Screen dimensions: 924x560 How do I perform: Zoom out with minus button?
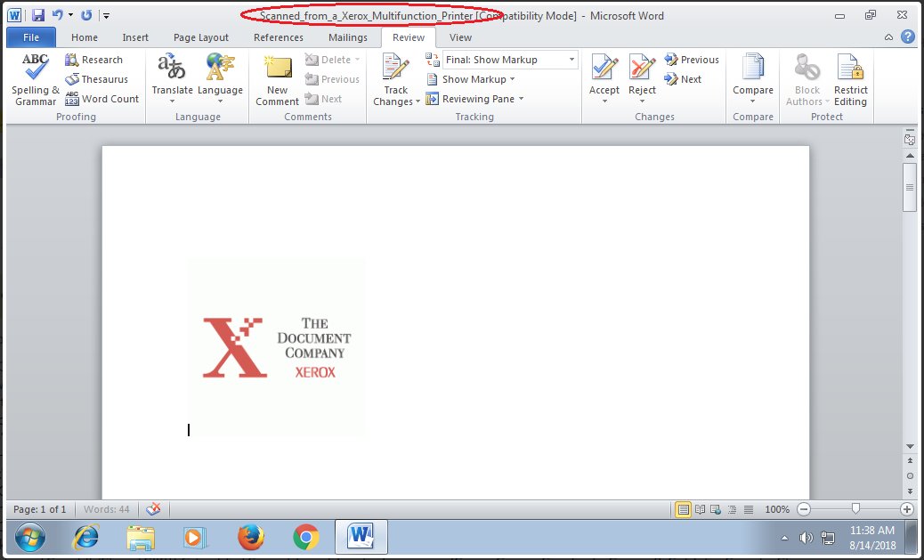pyautogui.click(x=803, y=509)
